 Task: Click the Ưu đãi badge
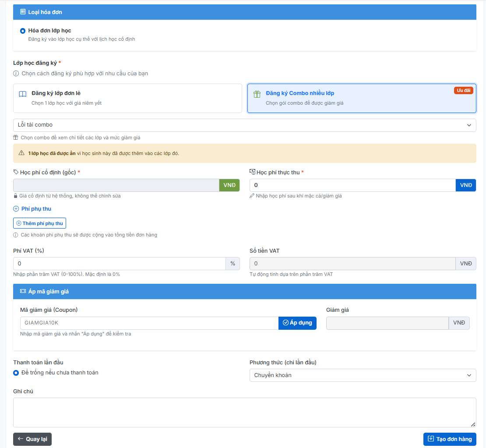click(463, 91)
